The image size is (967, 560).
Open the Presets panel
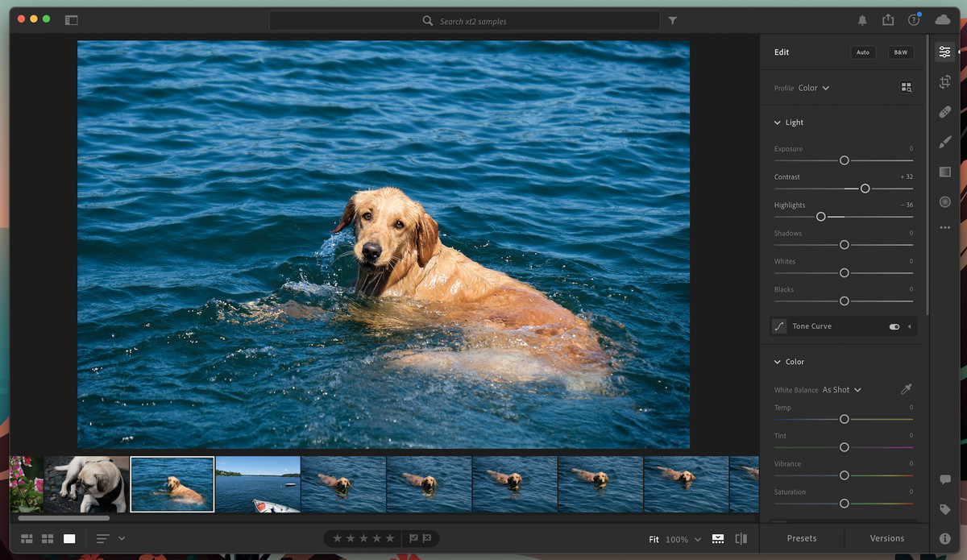(x=802, y=537)
